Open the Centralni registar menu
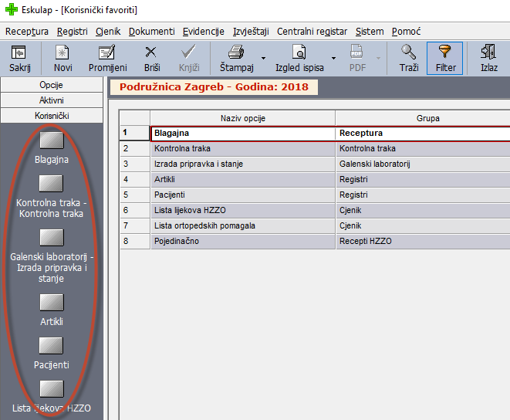Viewport: 510px width, 420px height. click(312, 32)
